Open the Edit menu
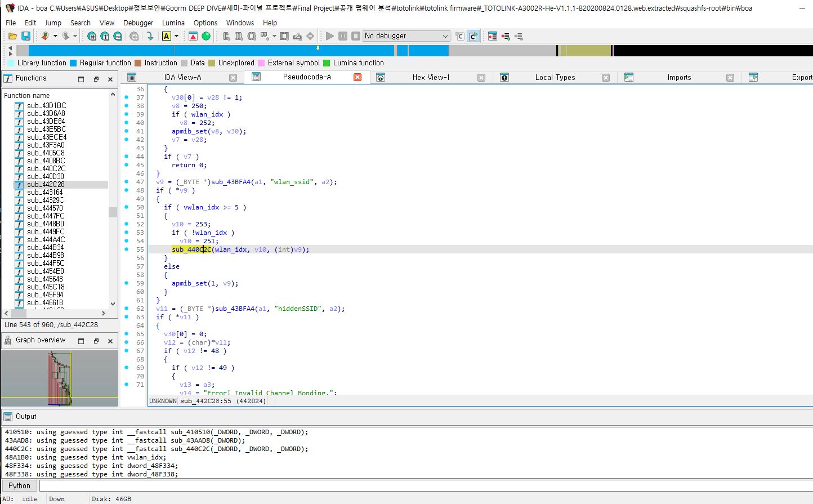 click(30, 23)
